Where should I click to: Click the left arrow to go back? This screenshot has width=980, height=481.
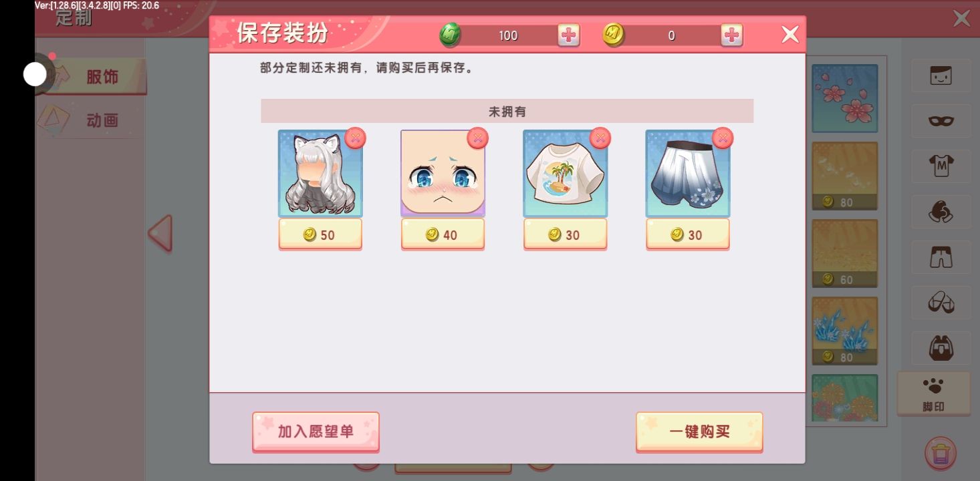tap(160, 233)
